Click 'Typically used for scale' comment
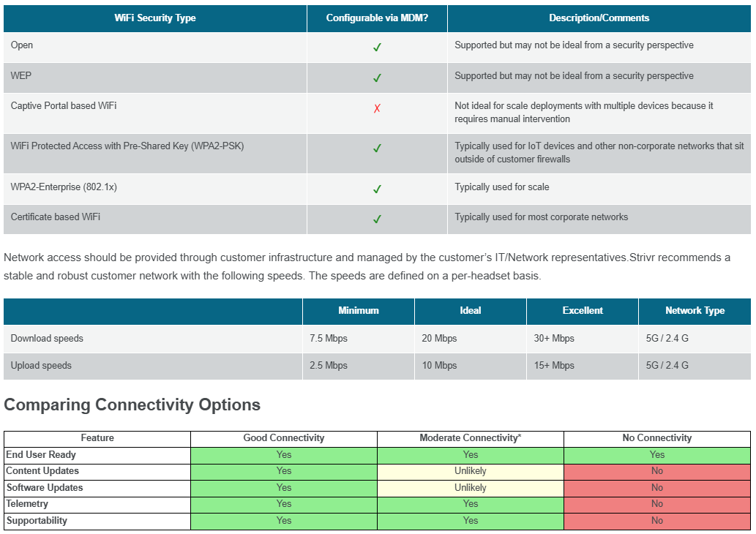 coord(502,187)
